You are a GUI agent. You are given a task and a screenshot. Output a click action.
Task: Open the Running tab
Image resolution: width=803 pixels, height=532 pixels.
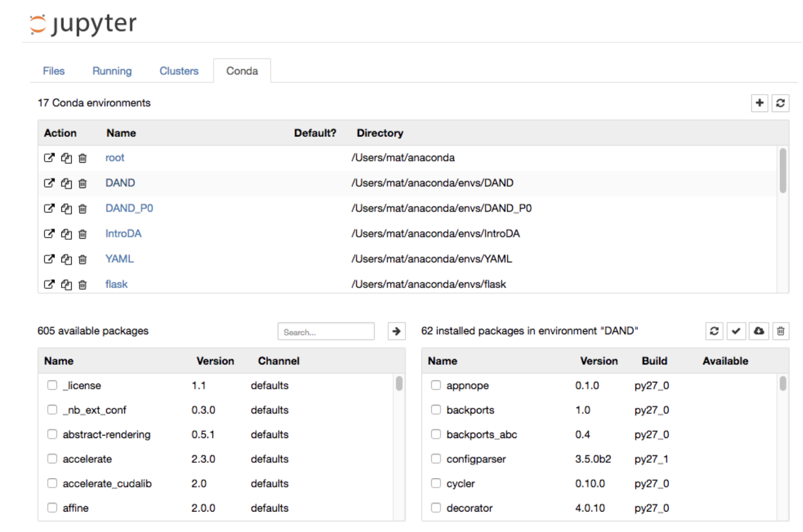pos(112,71)
